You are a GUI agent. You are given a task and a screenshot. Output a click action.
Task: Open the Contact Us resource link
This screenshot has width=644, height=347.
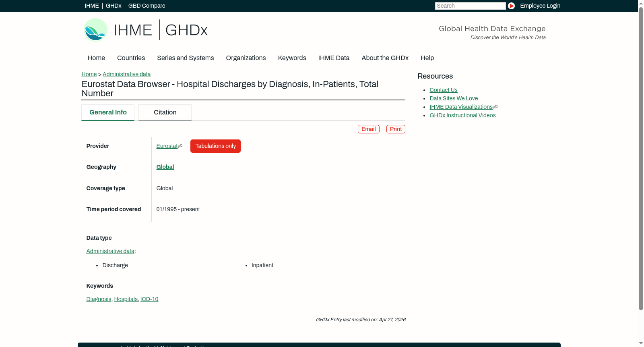tap(444, 90)
